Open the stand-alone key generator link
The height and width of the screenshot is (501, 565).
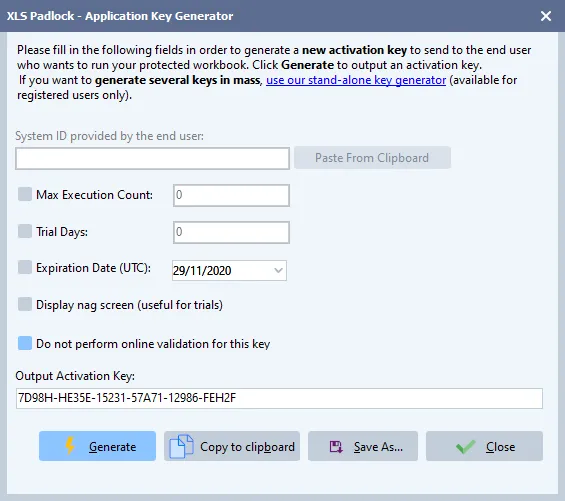(356, 80)
